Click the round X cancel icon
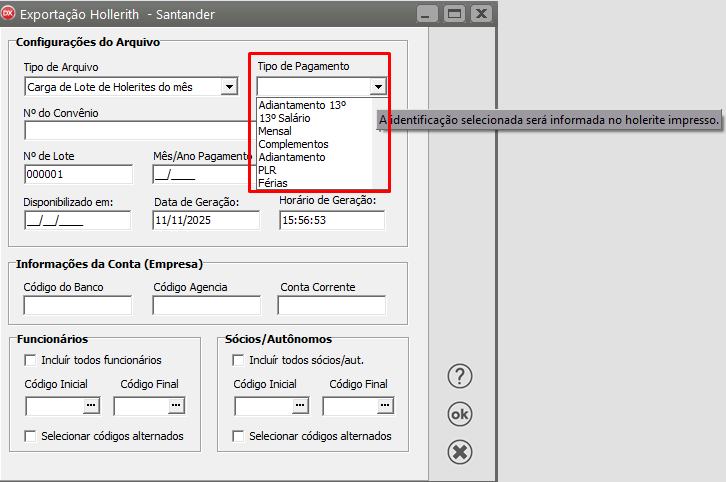726x482 pixels. pos(459,452)
